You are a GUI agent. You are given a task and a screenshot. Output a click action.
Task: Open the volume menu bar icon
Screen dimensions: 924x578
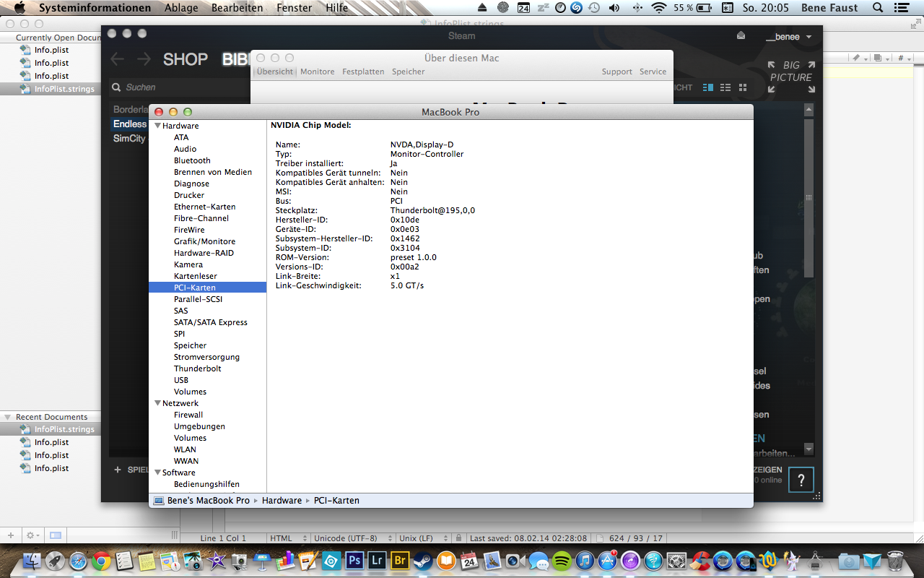[x=614, y=8]
